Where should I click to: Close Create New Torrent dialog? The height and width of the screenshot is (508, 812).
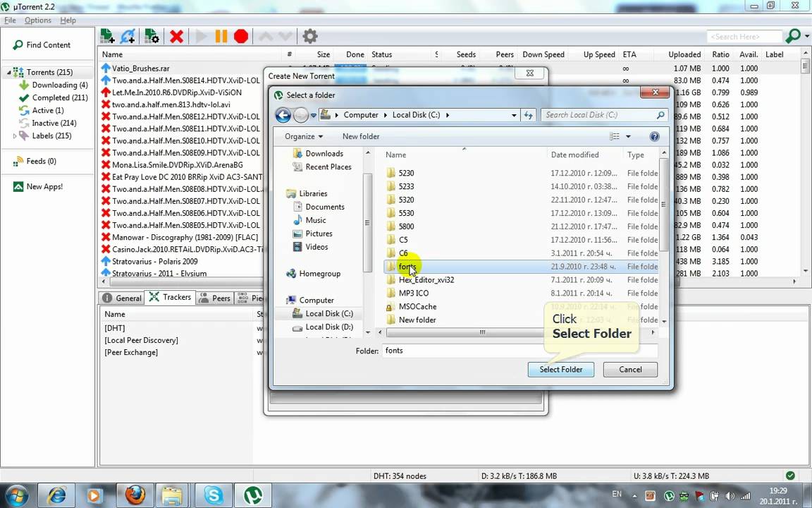pyautogui.click(x=530, y=73)
